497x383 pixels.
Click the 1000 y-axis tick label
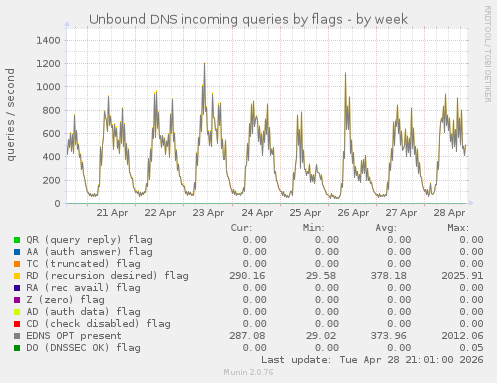point(48,87)
